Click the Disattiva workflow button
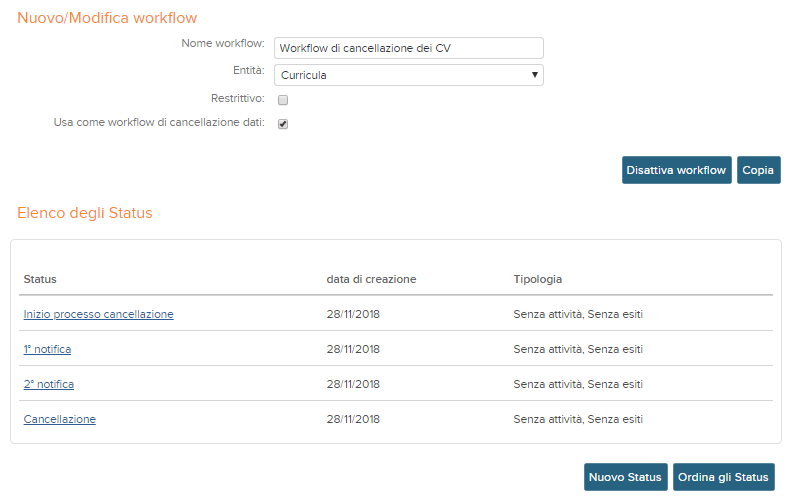791x502 pixels. tap(676, 170)
